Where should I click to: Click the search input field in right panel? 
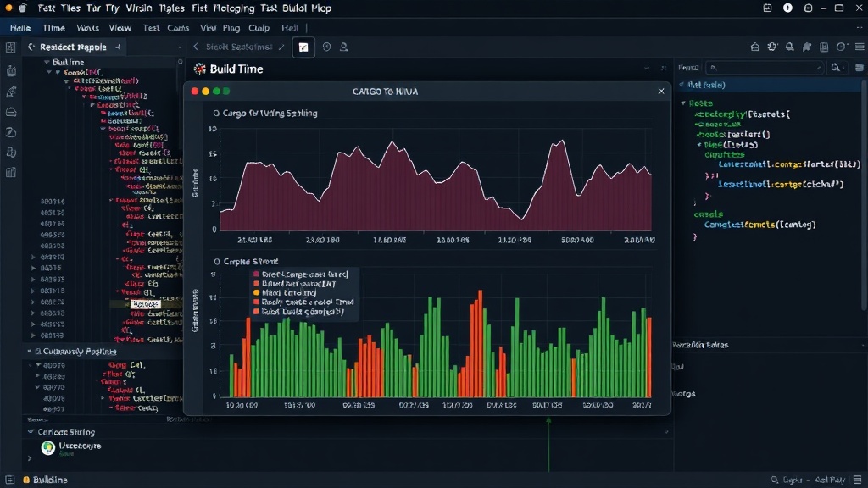click(x=765, y=68)
